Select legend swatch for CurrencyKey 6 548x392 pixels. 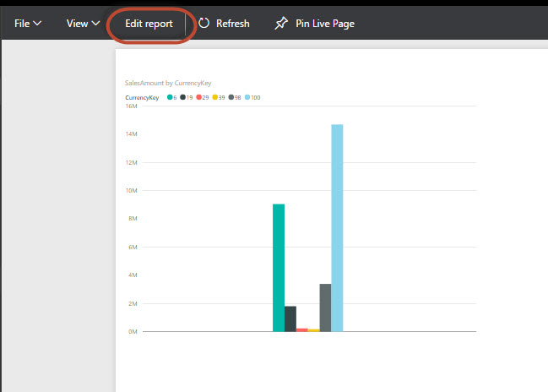click(x=171, y=98)
